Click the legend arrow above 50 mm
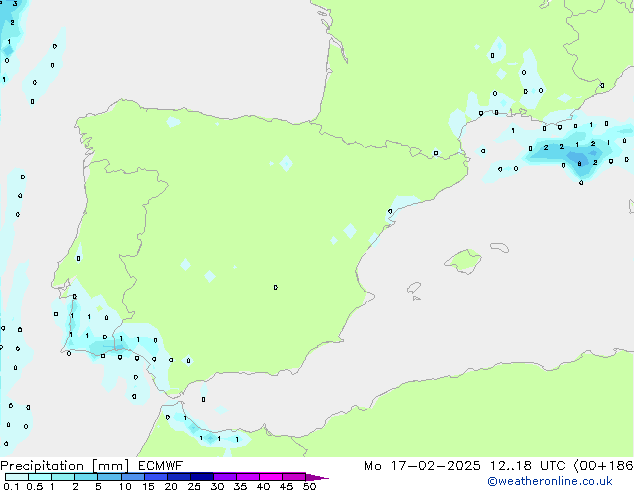634x490 pixels. point(317,477)
